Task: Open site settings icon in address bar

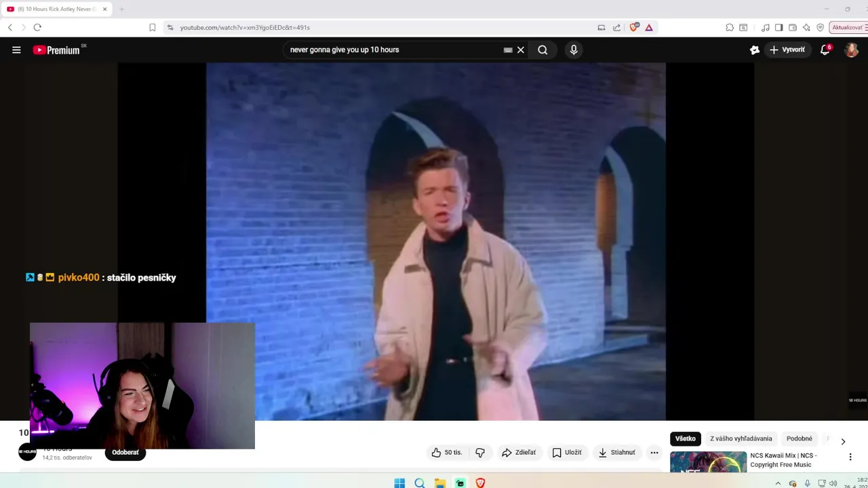Action: point(170,27)
